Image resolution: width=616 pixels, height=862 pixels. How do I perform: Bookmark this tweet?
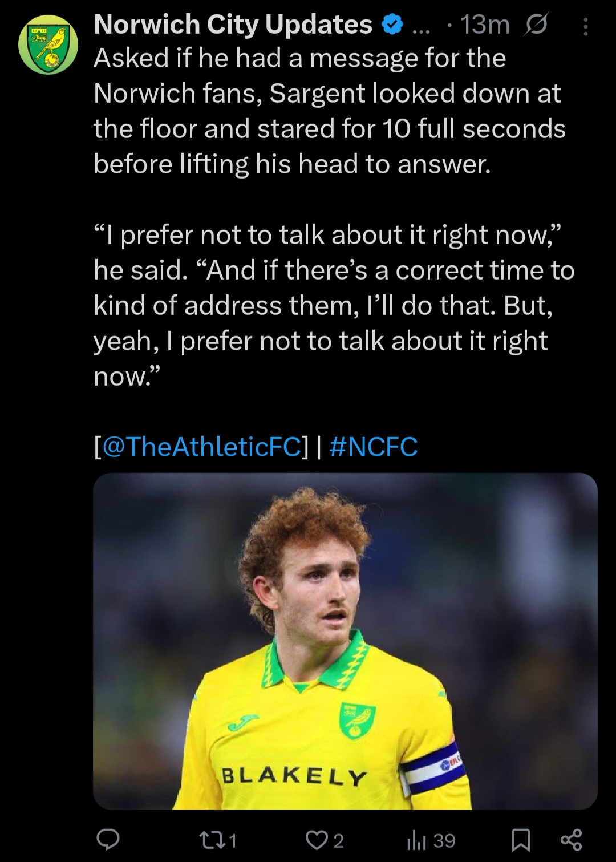pos(521,840)
